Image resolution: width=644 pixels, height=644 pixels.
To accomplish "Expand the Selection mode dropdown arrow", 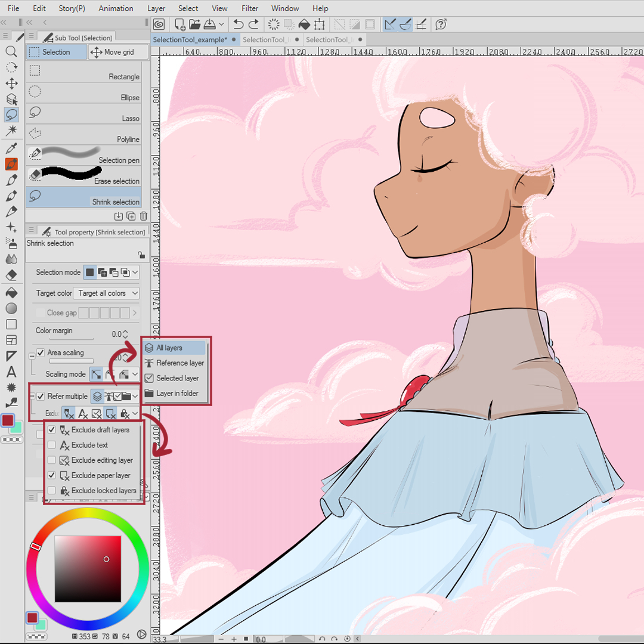I will coord(135,273).
